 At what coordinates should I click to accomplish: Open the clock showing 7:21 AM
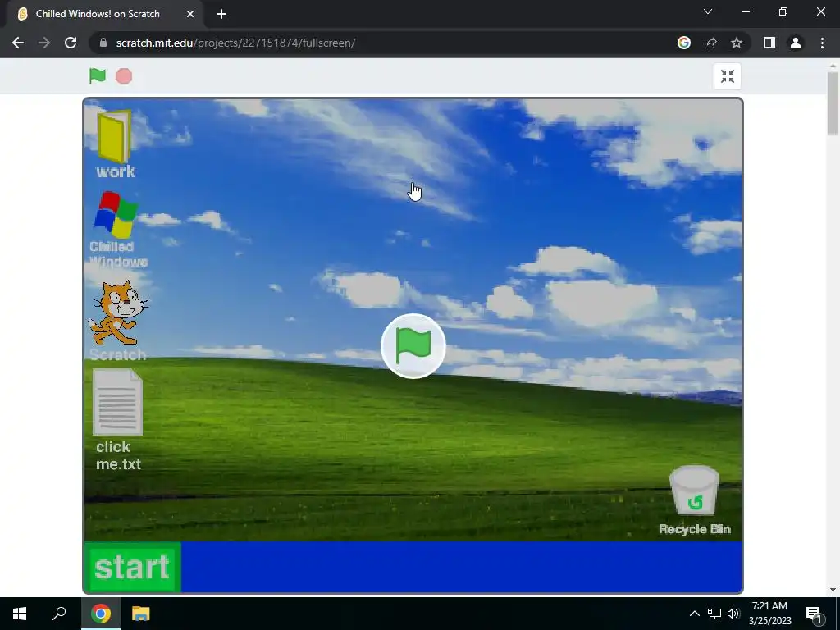(769, 614)
